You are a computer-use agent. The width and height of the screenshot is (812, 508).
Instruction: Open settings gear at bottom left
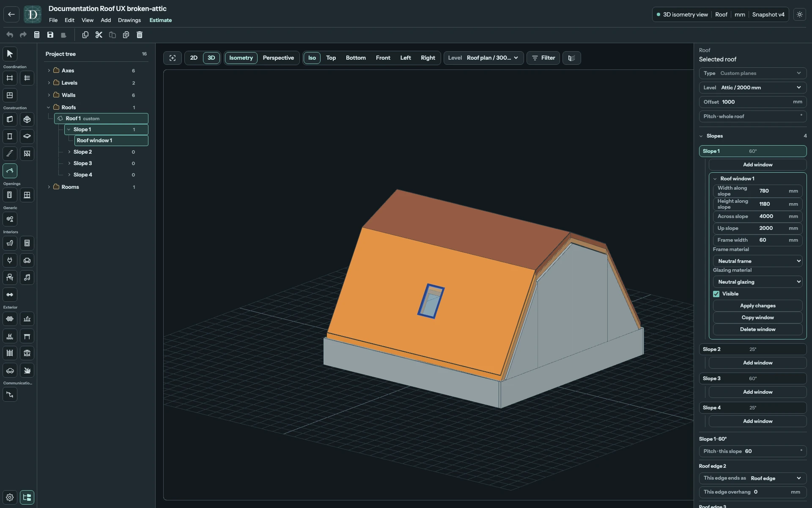[10, 497]
